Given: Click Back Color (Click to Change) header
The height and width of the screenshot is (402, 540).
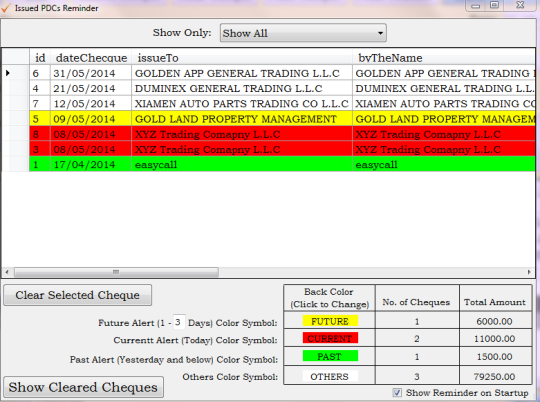Looking at the screenshot, I should [329, 298].
